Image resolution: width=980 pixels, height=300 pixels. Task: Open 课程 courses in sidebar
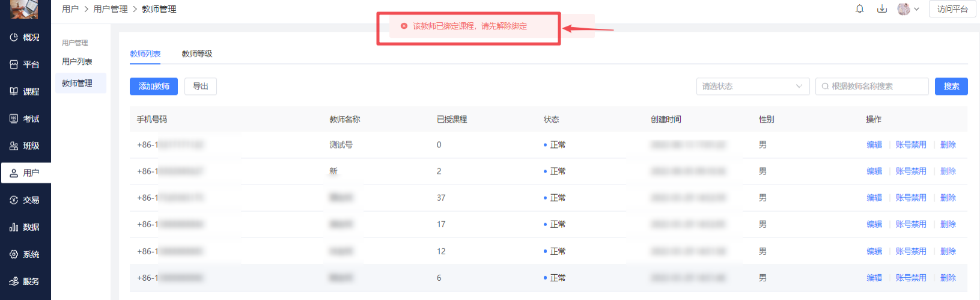point(25,91)
